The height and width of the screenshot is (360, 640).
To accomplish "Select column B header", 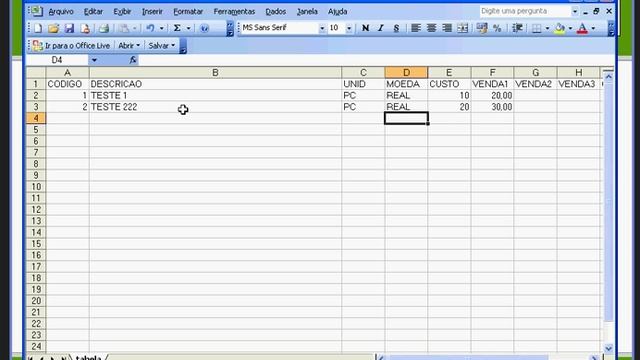I will [x=215, y=73].
